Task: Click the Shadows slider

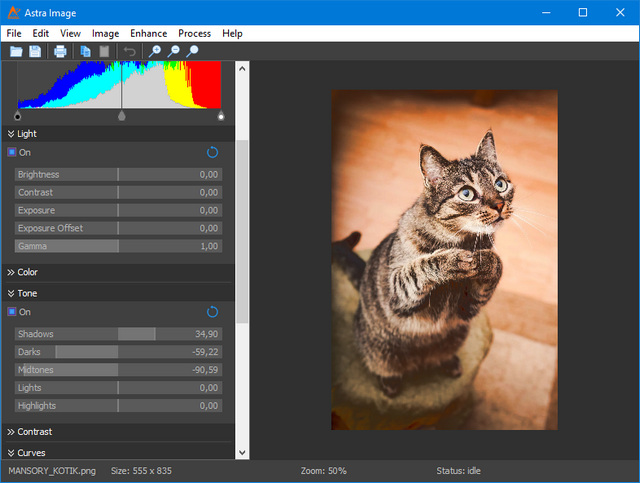Action: click(118, 334)
